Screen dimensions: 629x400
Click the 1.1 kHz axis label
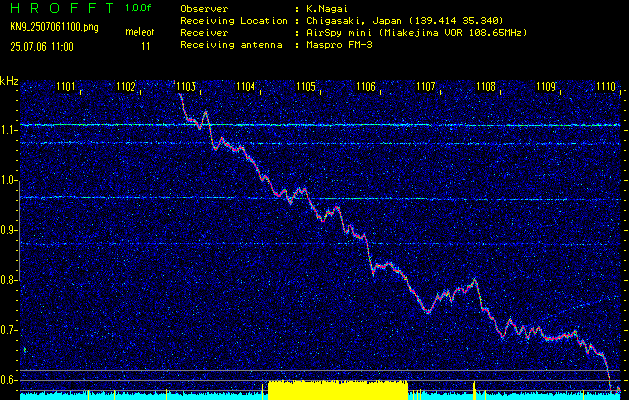(9, 130)
